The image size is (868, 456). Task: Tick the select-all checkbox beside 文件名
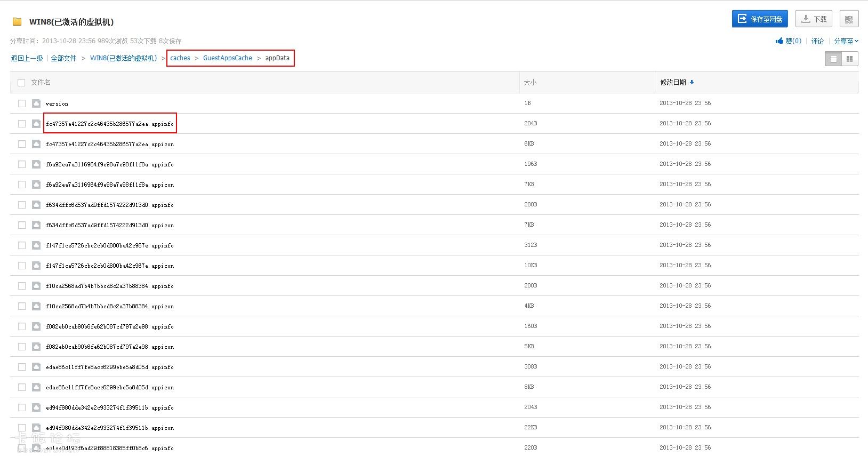coord(21,83)
